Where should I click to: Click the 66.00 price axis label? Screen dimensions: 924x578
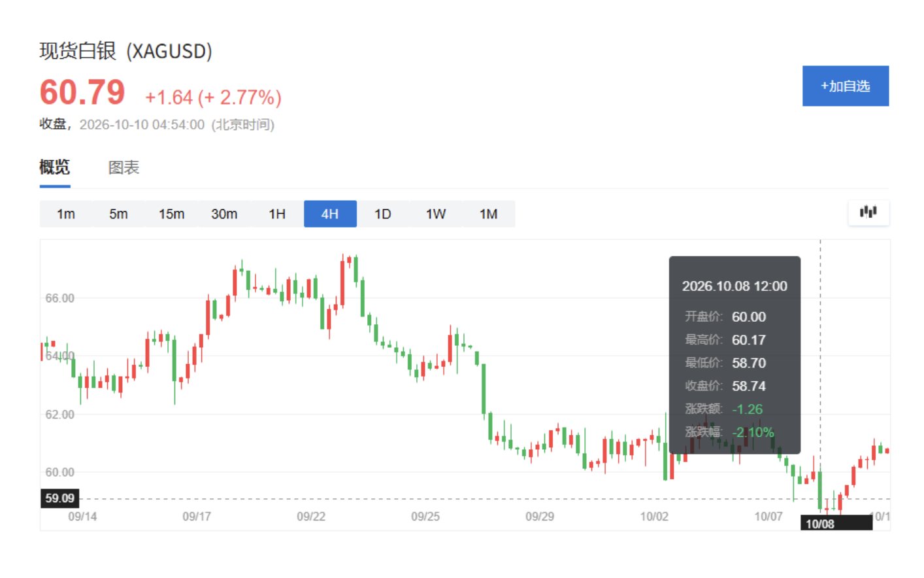tap(59, 298)
